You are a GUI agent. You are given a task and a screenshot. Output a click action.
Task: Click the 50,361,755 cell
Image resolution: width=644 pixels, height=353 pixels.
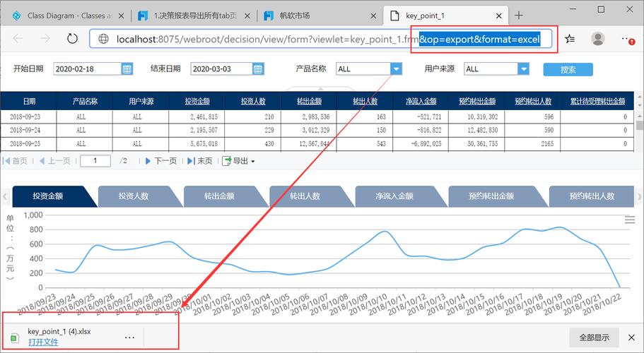(x=476, y=144)
